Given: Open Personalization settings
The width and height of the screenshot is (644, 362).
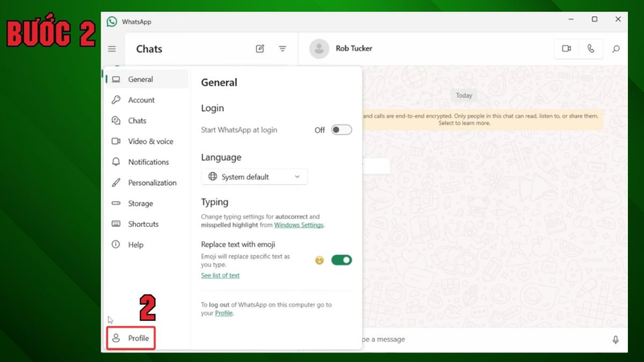Looking at the screenshot, I should (x=147, y=183).
